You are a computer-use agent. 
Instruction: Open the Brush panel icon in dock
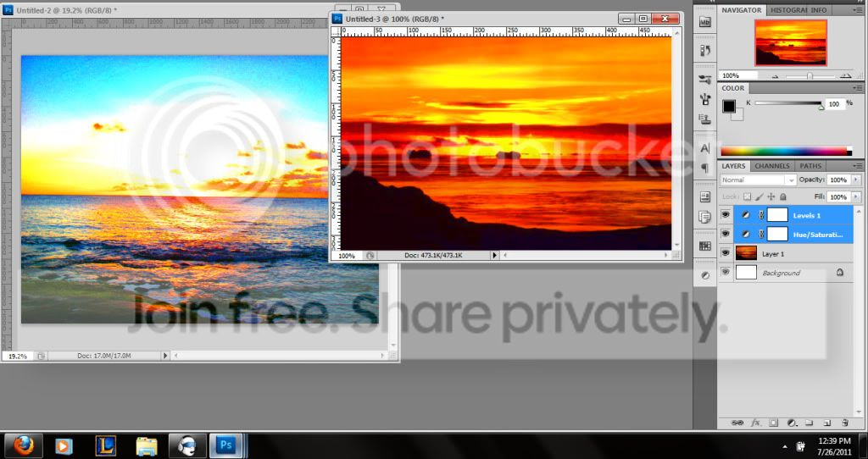tap(704, 80)
